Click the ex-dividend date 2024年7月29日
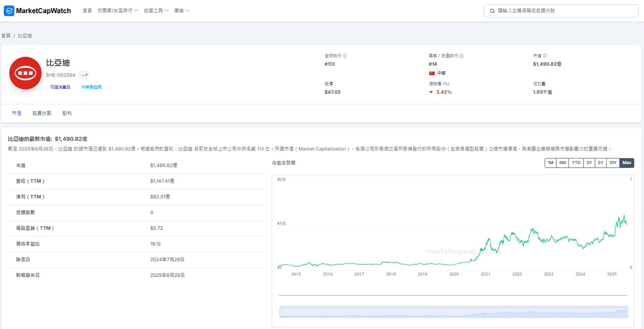Screen dimensions: 644x329 167,259
